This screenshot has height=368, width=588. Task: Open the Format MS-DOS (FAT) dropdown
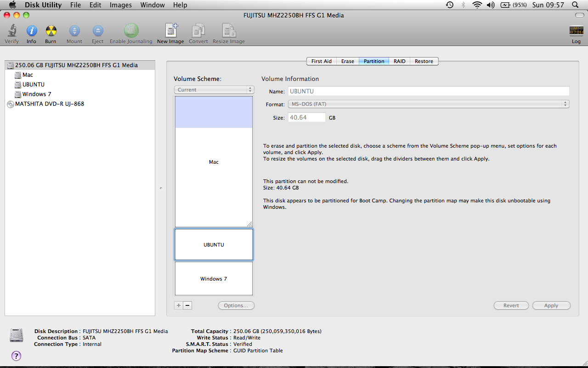point(429,104)
